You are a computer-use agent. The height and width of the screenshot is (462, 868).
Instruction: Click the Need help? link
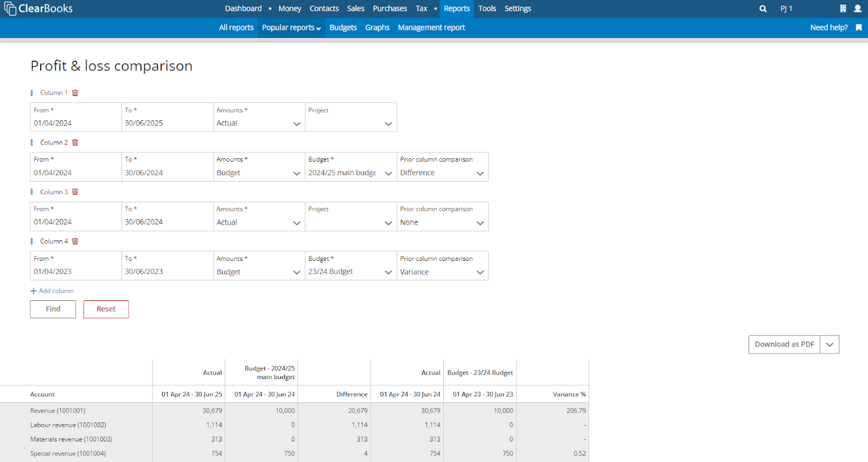pos(829,28)
